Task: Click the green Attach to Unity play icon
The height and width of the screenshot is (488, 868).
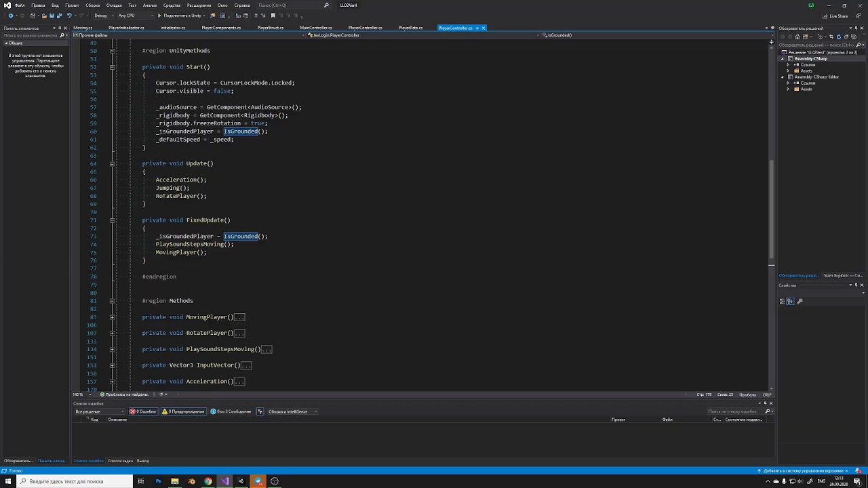Action: [x=159, y=16]
